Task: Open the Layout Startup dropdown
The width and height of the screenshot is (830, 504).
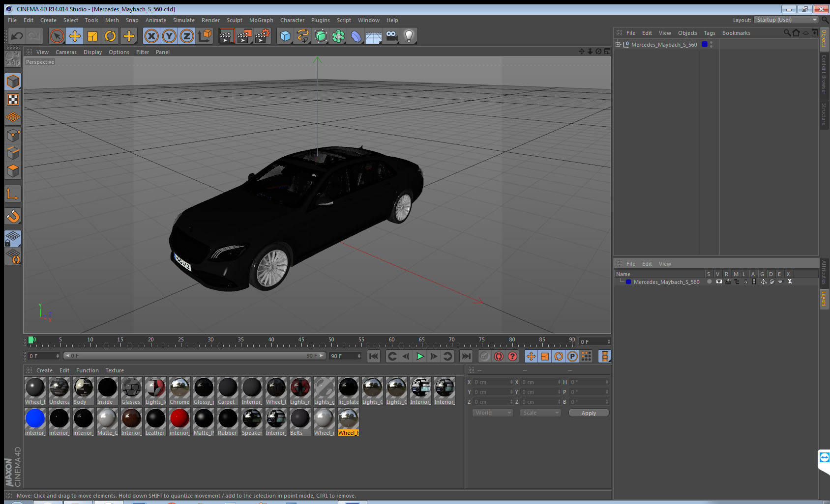Action: pos(786,20)
